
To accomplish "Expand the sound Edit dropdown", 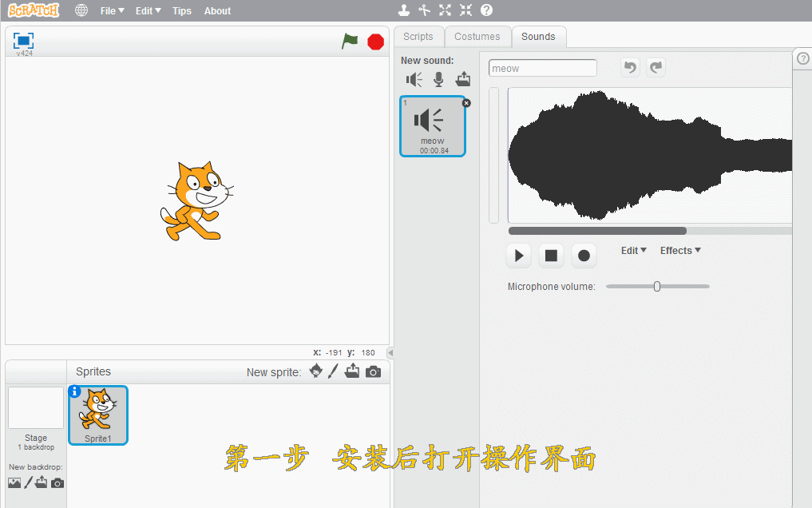I will (634, 251).
